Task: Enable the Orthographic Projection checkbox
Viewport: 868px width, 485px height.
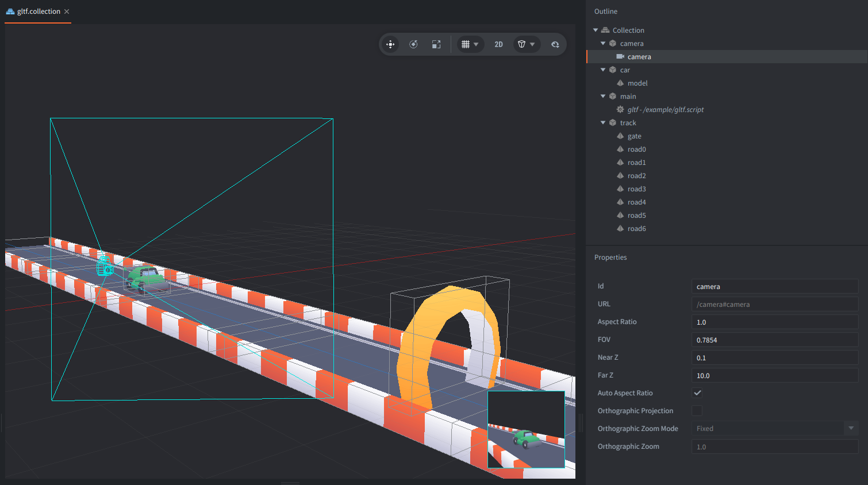Action: (697, 411)
